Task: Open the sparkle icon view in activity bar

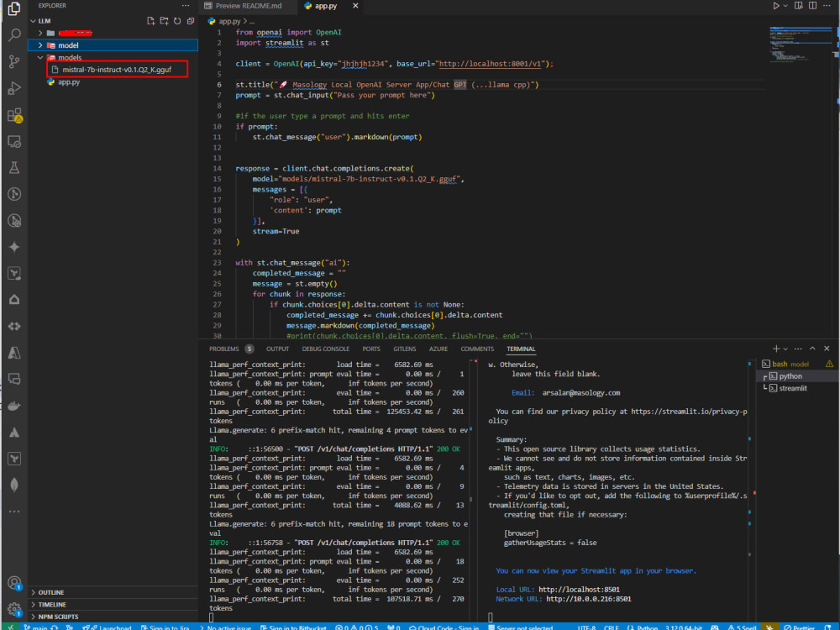Action: point(14,247)
